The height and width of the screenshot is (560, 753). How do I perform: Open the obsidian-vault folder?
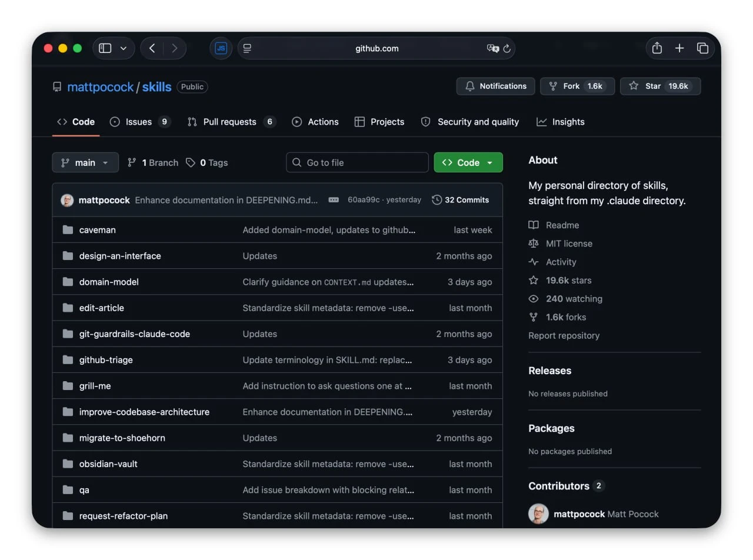(108, 464)
